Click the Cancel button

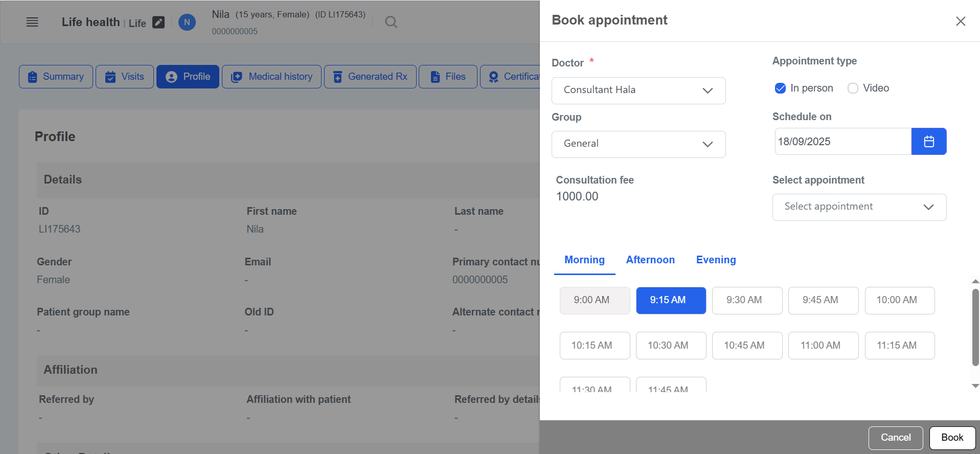coord(896,438)
